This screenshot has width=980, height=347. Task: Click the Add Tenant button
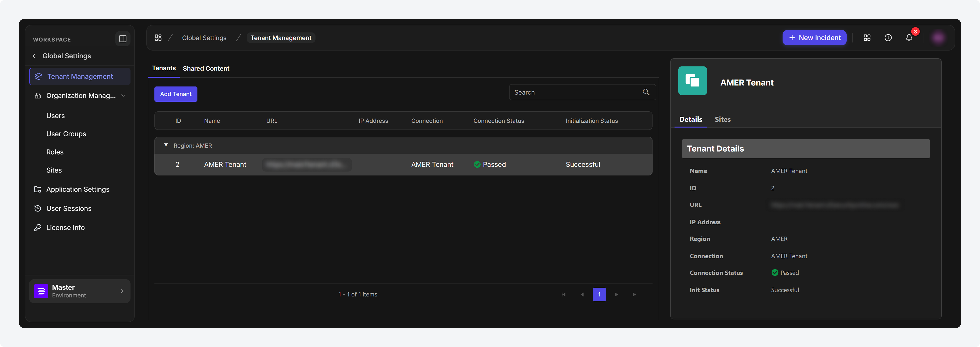coord(176,94)
